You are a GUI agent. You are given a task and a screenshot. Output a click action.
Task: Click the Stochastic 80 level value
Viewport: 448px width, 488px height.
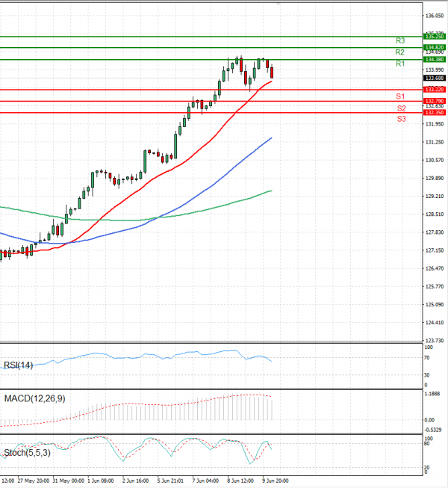click(x=427, y=443)
